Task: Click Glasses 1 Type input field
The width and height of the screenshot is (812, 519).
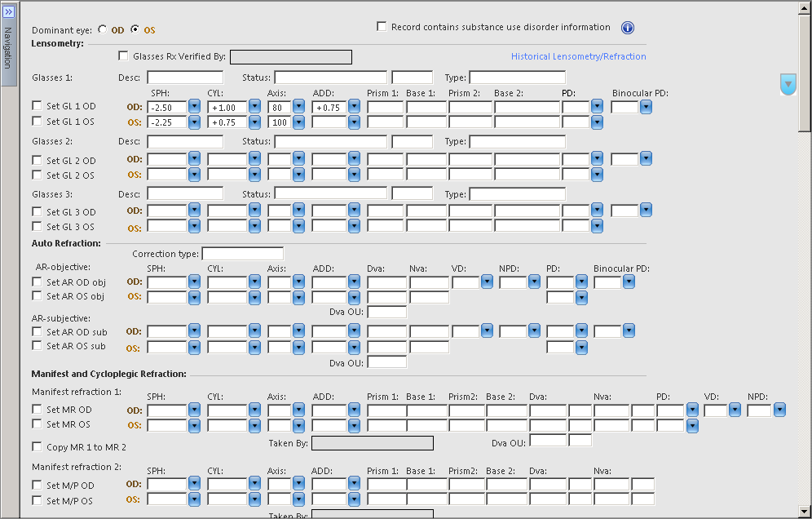Action: (x=518, y=78)
